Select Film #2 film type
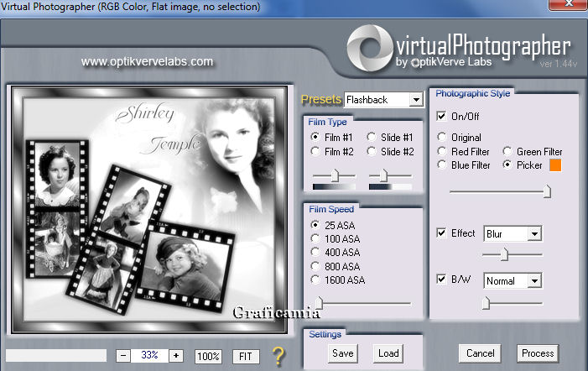 315,151
